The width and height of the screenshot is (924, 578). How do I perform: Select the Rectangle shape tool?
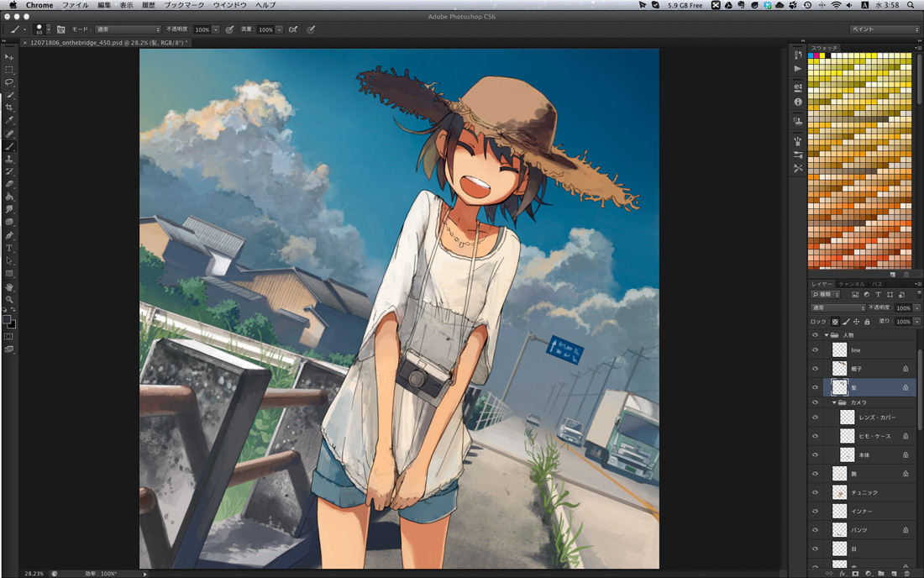click(x=9, y=274)
